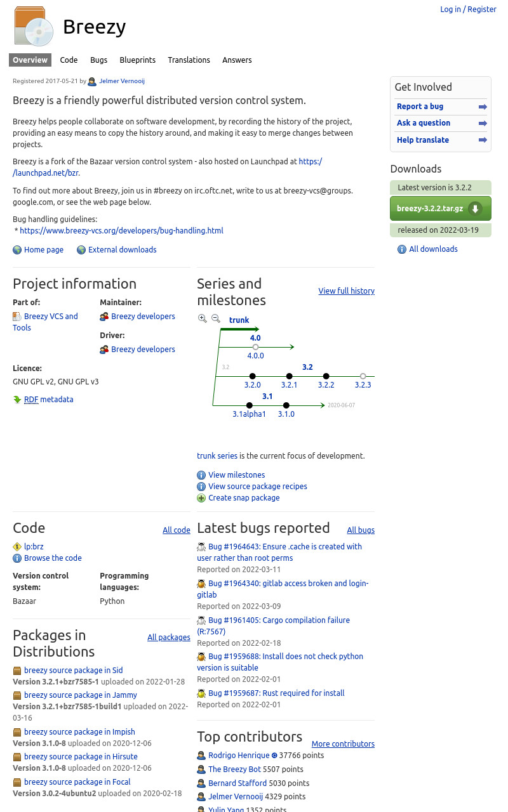Click the person icon beside Jelmer Vernooij registrant

click(x=92, y=81)
